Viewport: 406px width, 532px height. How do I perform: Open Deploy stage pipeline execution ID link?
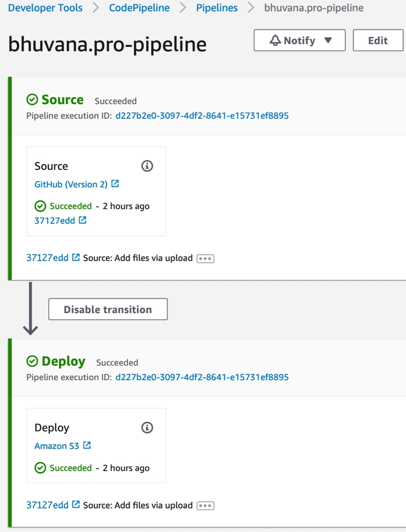pos(202,377)
